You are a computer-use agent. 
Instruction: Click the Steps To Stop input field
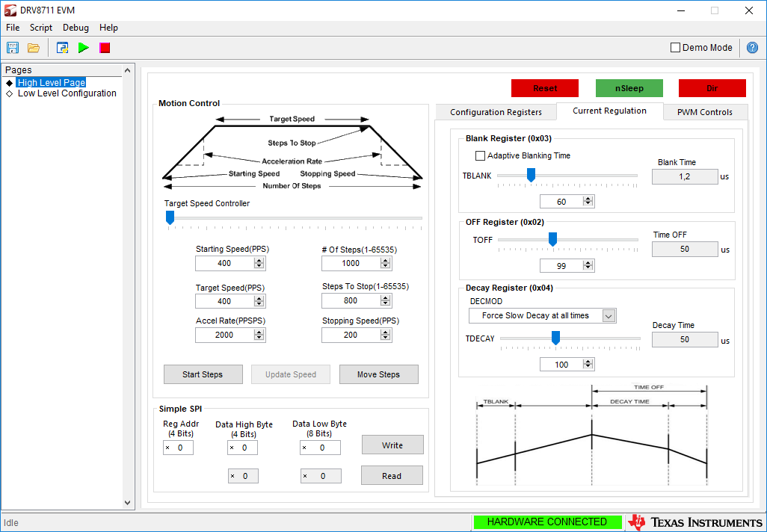coord(351,300)
